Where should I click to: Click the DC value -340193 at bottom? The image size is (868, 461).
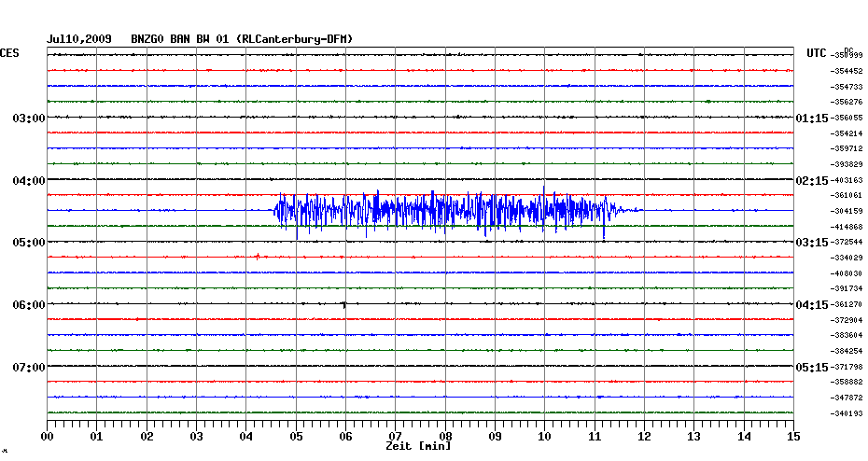click(847, 413)
